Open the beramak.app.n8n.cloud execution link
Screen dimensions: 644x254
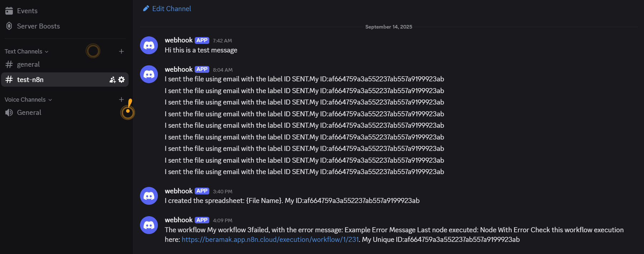coord(270,239)
